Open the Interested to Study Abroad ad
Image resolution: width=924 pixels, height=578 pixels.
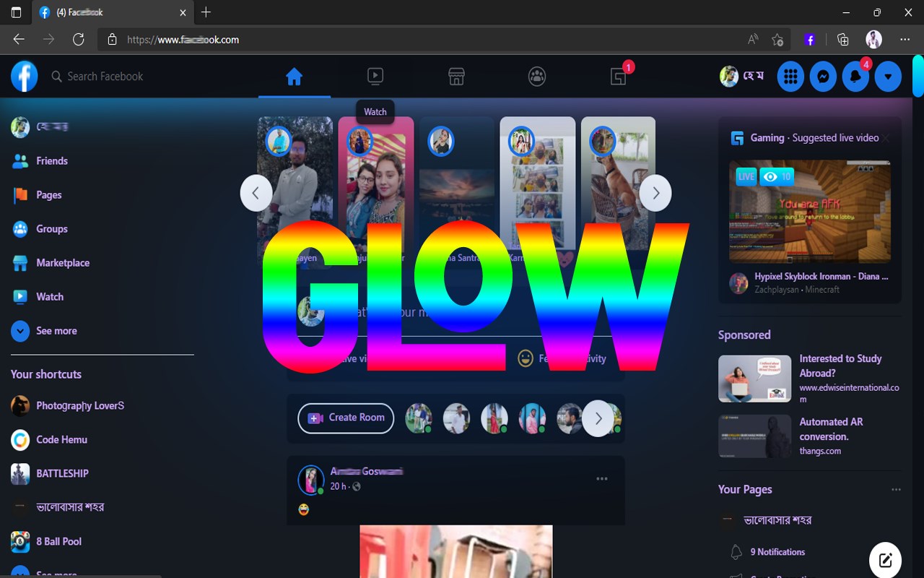click(810, 380)
